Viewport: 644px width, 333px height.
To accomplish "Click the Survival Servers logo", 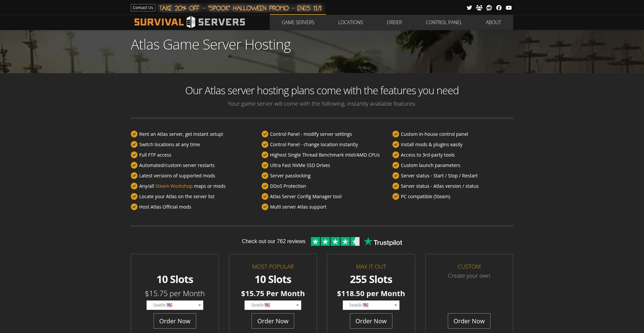I will [x=189, y=22].
